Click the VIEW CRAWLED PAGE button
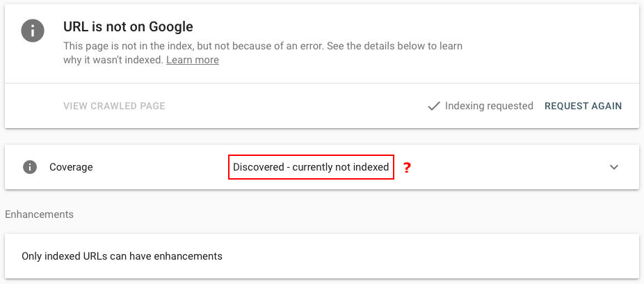Screen dimensions: 644x284 [114, 106]
